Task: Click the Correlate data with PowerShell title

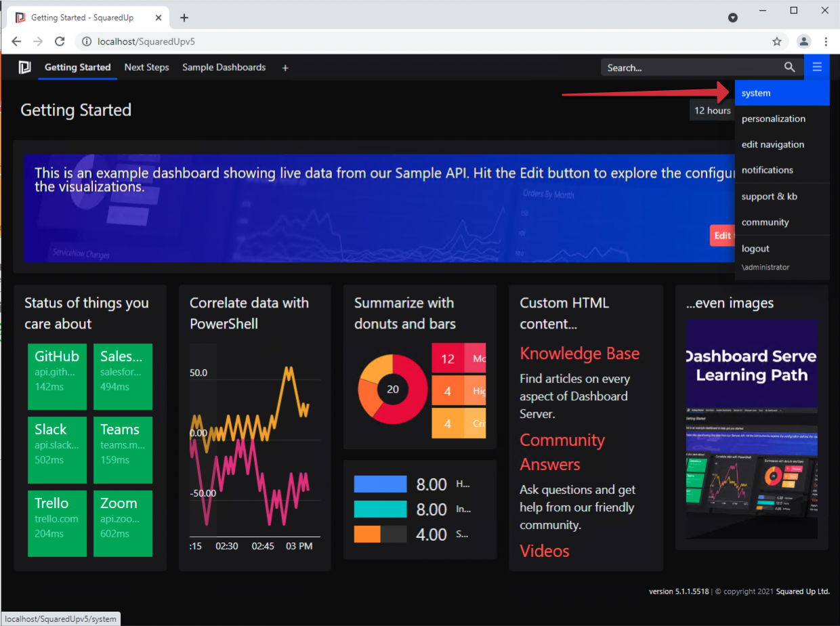Action: 249,313
